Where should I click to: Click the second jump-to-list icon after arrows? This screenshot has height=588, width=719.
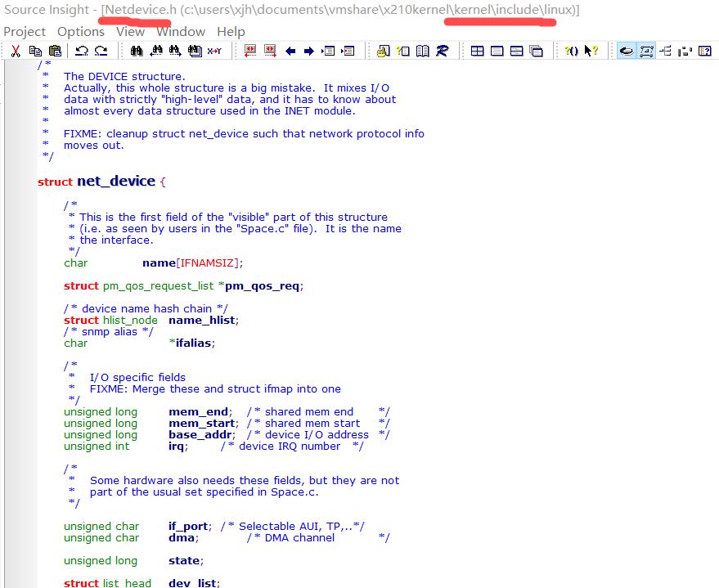[348, 51]
